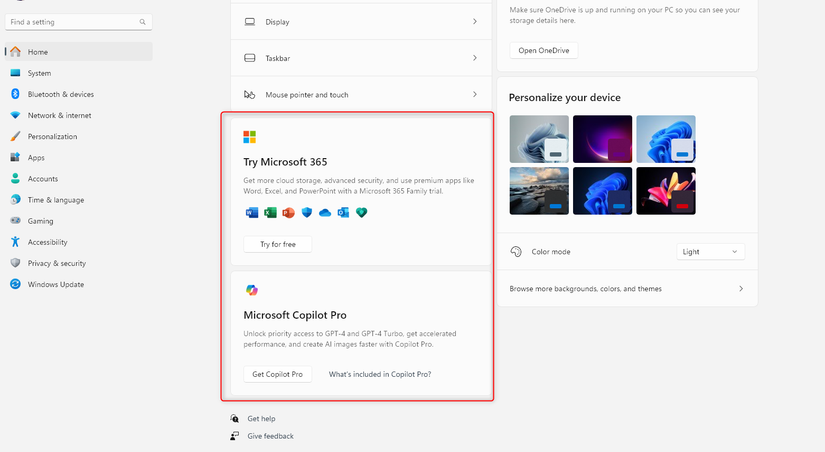Select the colorful flower theme thumbnail
This screenshot has width=825, height=452.
click(x=666, y=188)
